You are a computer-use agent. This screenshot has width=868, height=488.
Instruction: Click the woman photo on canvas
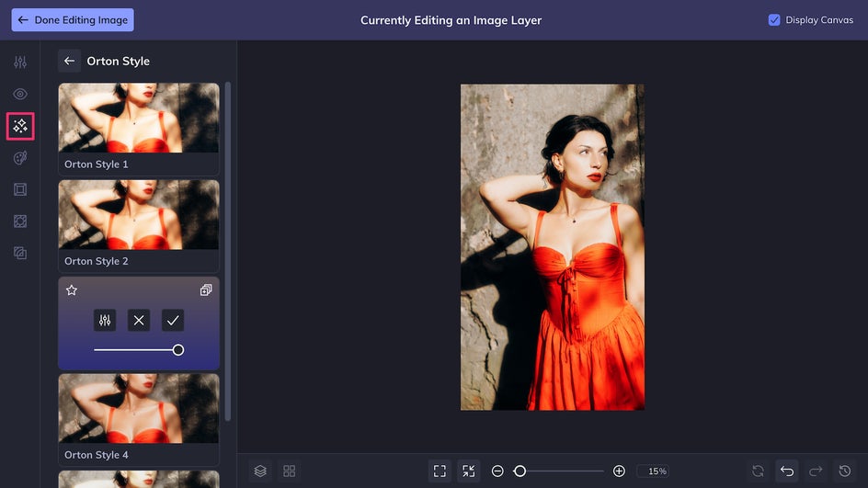point(553,247)
